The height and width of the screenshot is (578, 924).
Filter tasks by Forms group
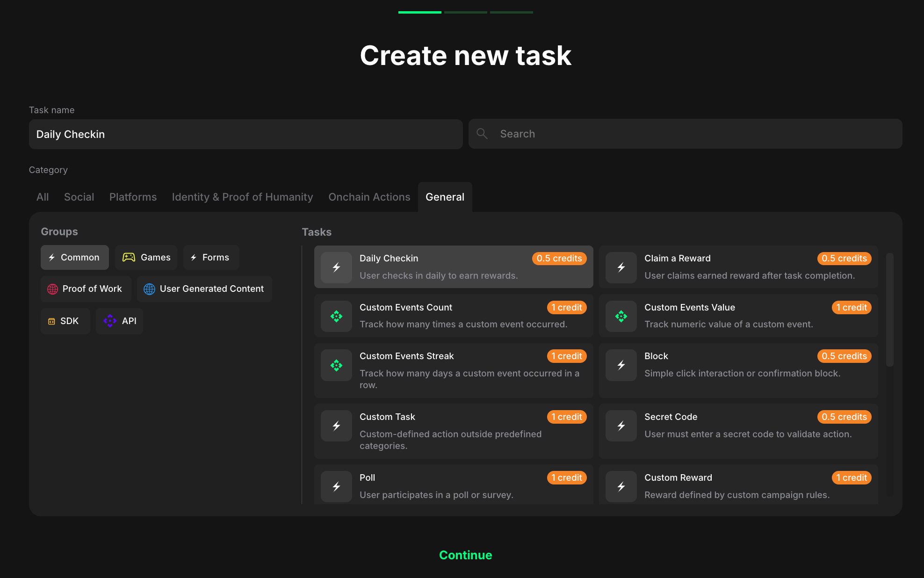click(x=211, y=257)
